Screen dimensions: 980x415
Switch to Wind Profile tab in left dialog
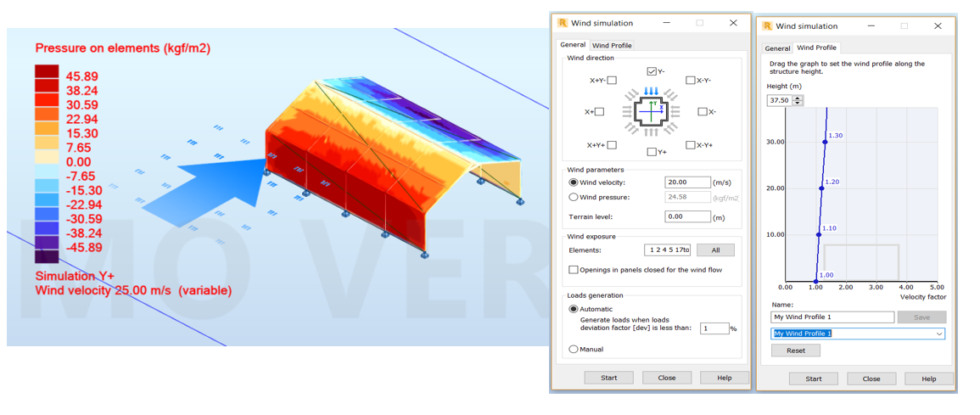point(613,46)
